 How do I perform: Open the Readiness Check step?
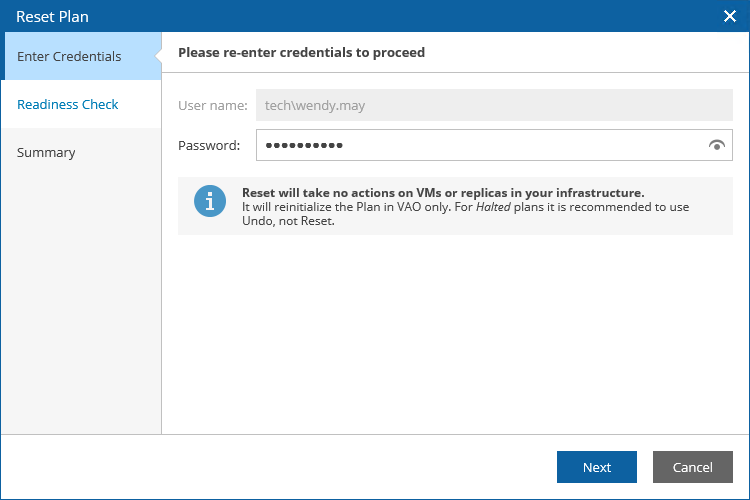68,104
